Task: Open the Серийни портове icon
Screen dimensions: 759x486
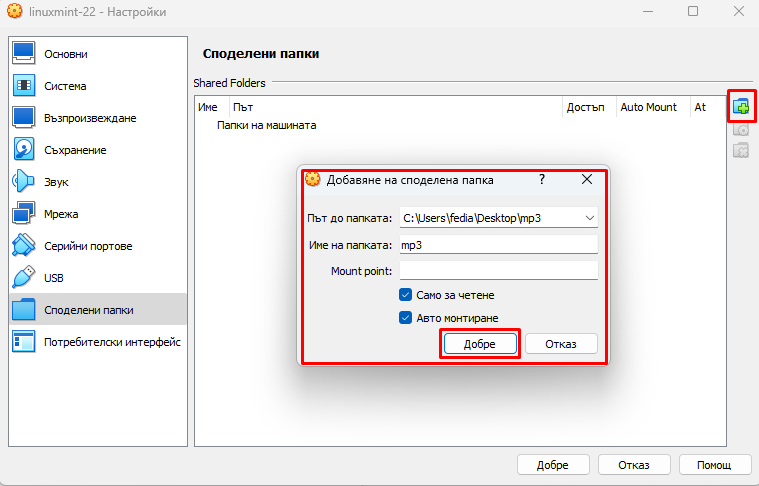Action: point(24,245)
